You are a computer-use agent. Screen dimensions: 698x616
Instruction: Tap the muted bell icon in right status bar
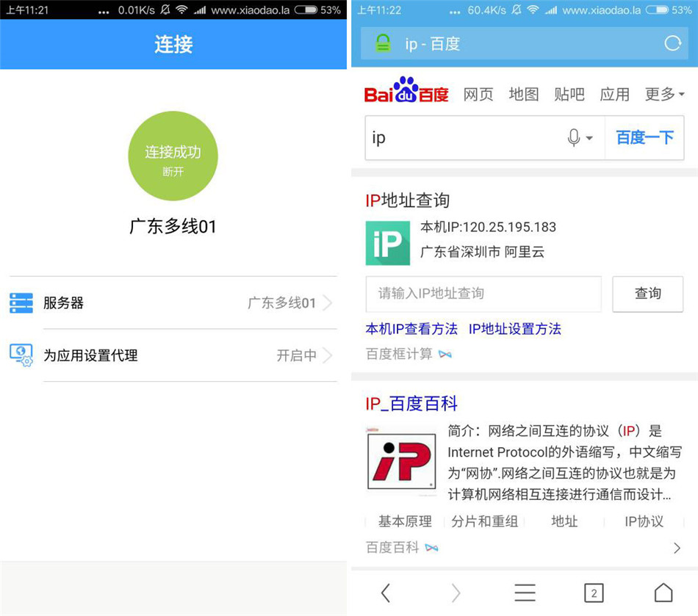click(x=517, y=10)
